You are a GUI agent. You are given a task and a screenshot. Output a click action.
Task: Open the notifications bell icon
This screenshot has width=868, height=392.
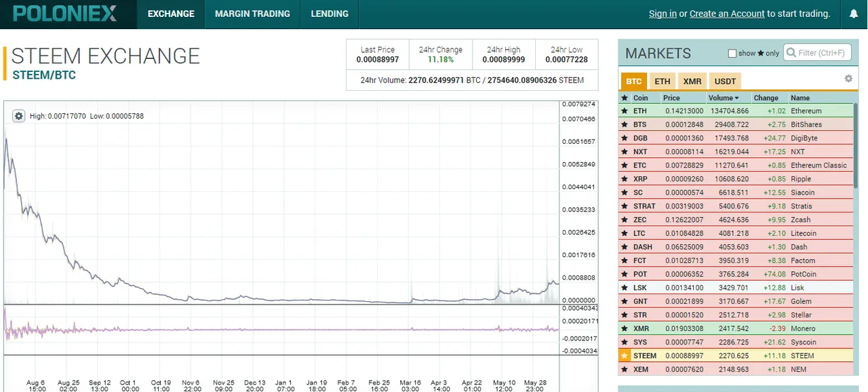pyautogui.click(x=854, y=14)
